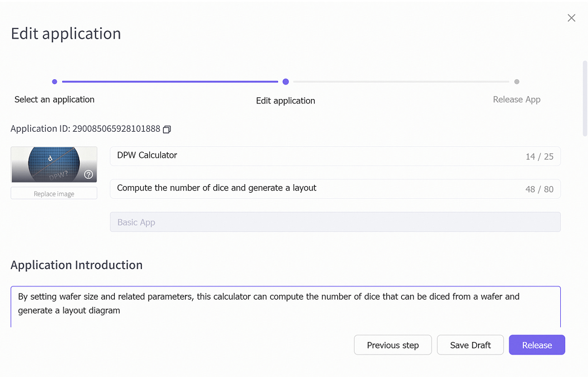Click the Save Draft button

(470, 345)
